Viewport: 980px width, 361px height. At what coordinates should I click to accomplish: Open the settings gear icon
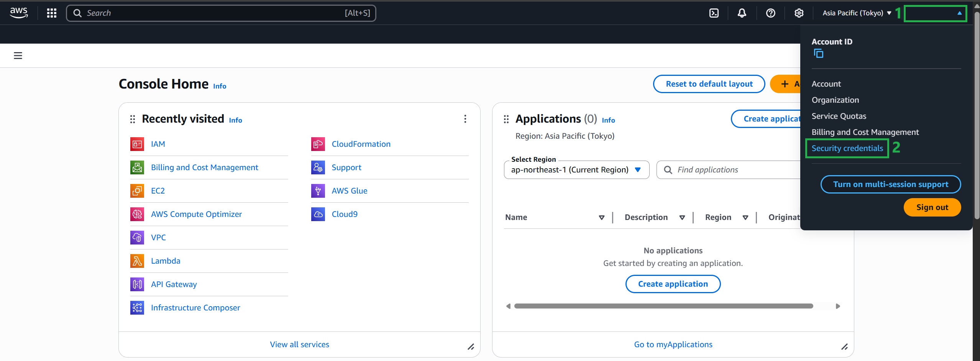799,13
